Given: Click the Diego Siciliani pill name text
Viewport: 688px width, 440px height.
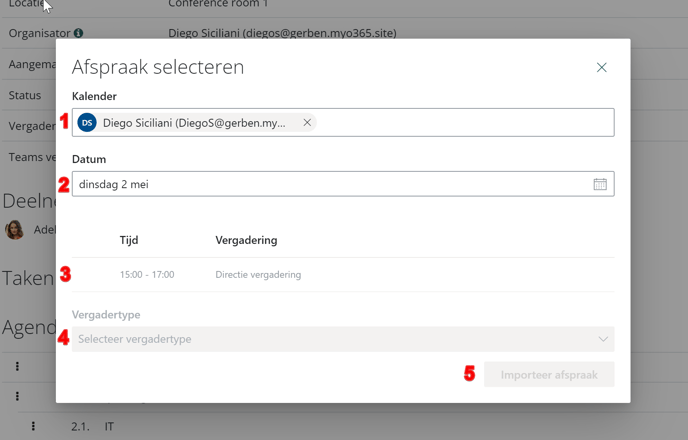Looking at the screenshot, I should tap(194, 123).
